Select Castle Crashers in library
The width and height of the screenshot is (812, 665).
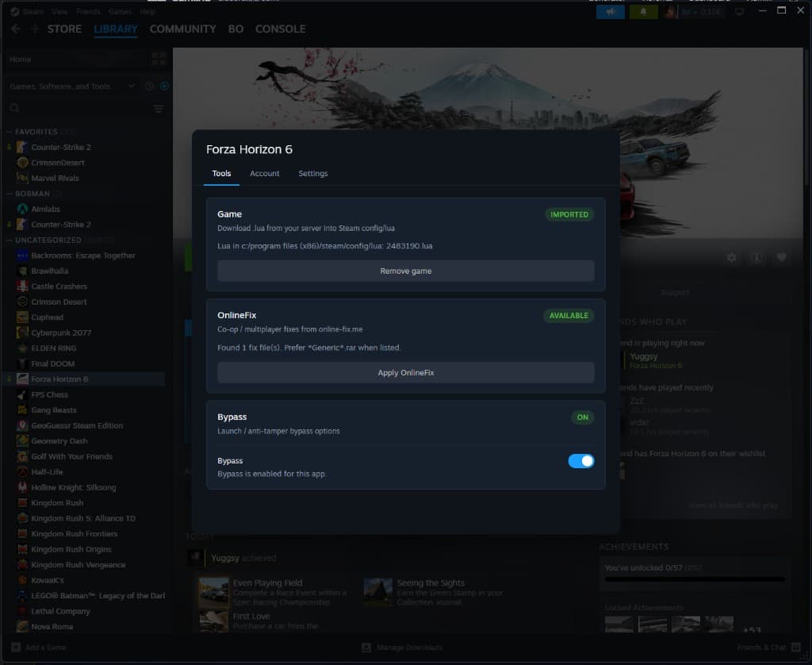coord(59,286)
